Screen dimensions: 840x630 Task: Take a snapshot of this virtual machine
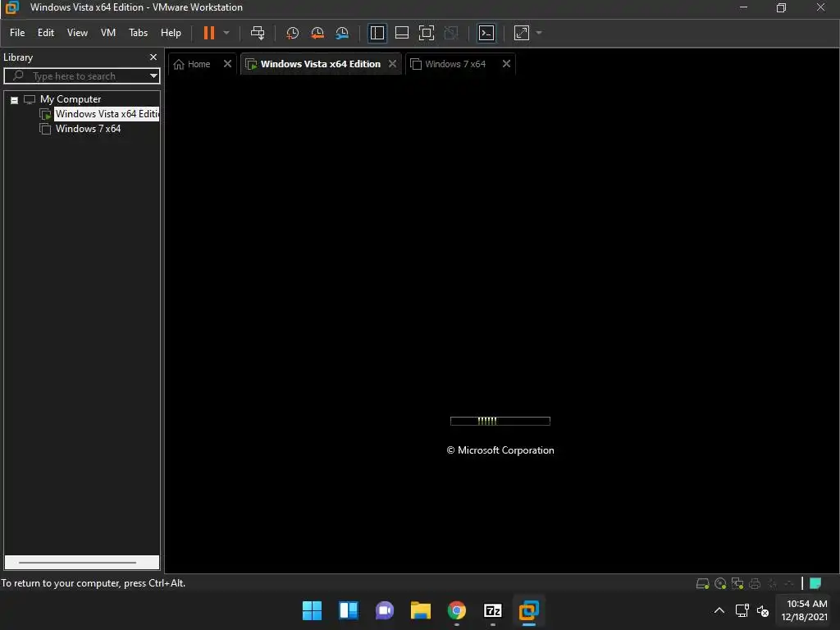tap(292, 33)
